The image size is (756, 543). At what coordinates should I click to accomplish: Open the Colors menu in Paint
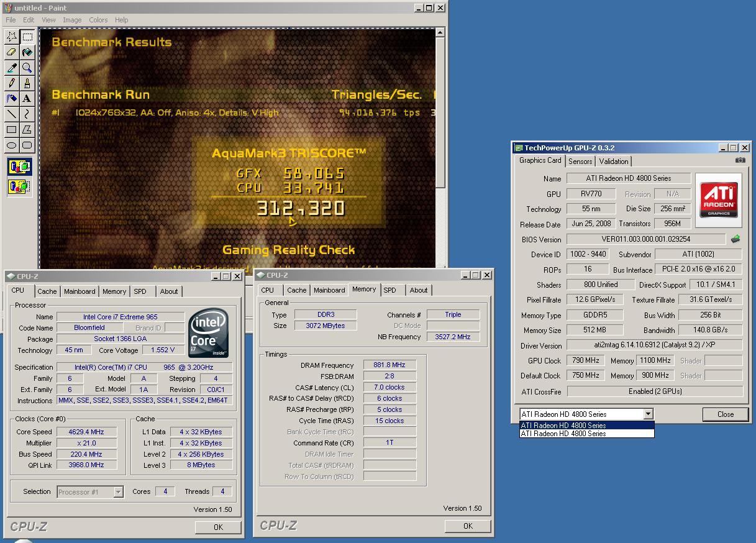tap(98, 20)
